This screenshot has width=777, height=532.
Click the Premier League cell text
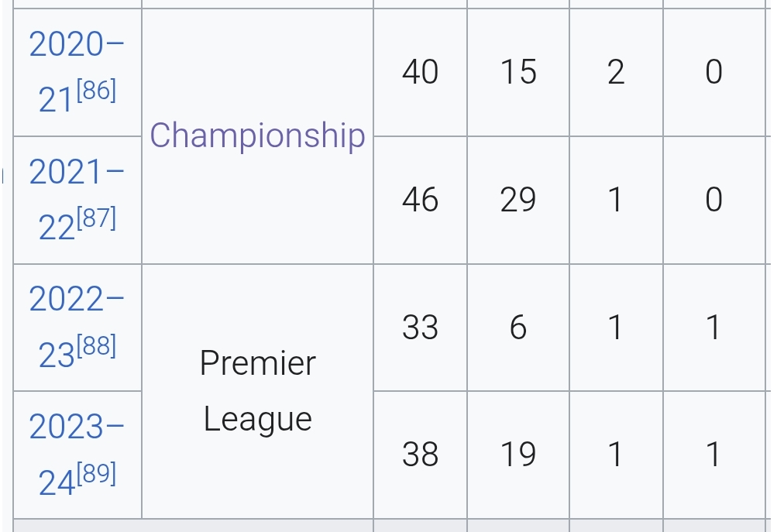point(258,391)
